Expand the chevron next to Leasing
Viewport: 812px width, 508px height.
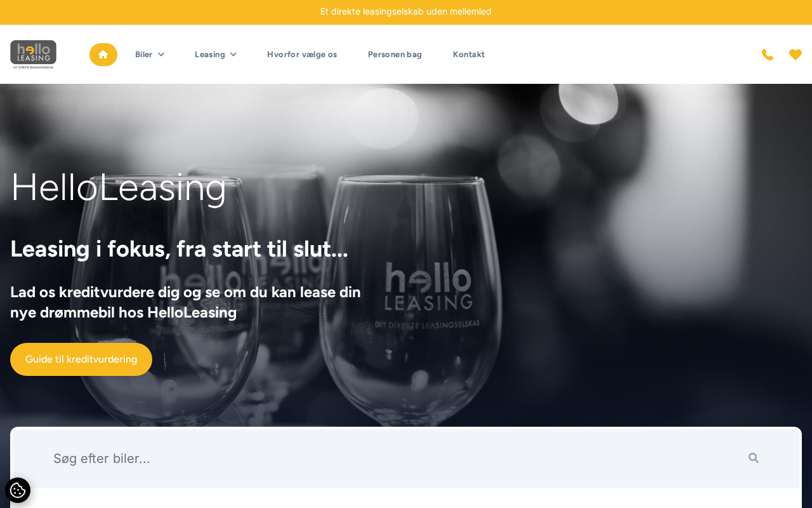click(233, 55)
